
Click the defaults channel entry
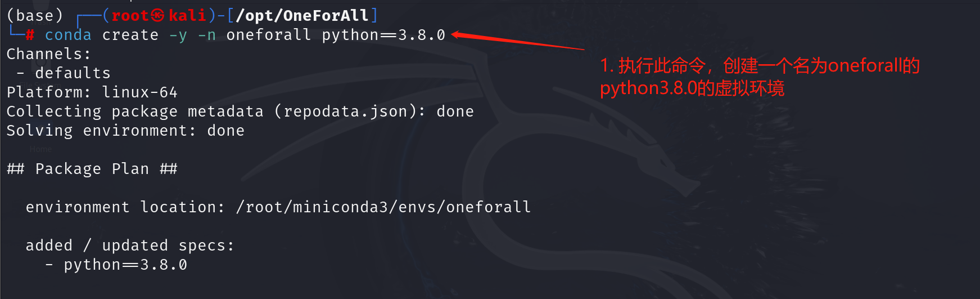(x=73, y=73)
